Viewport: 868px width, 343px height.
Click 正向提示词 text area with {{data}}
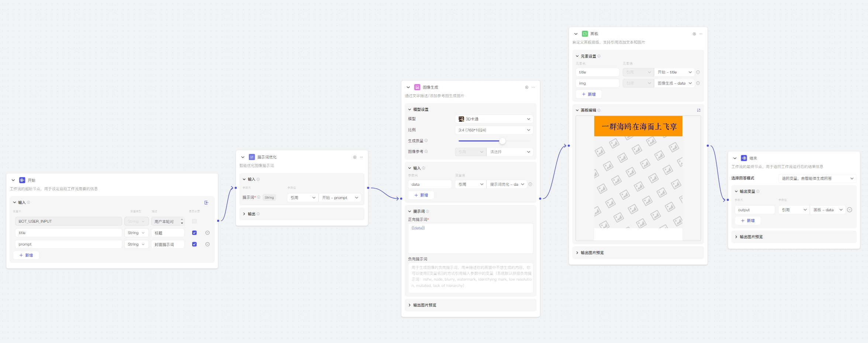point(470,238)
